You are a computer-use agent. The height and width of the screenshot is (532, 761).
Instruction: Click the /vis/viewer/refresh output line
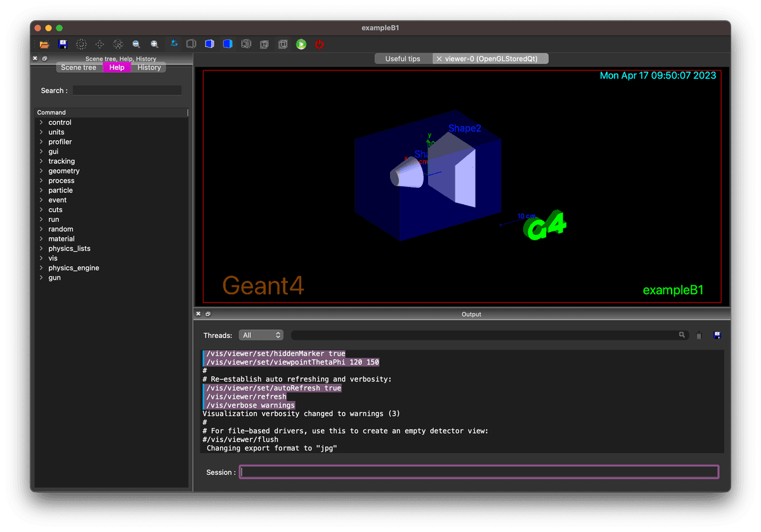(x=247, y=397)
